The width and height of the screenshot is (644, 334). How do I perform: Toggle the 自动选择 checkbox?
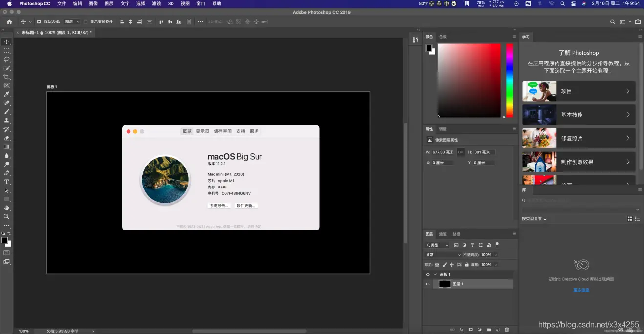click(39, 22)
